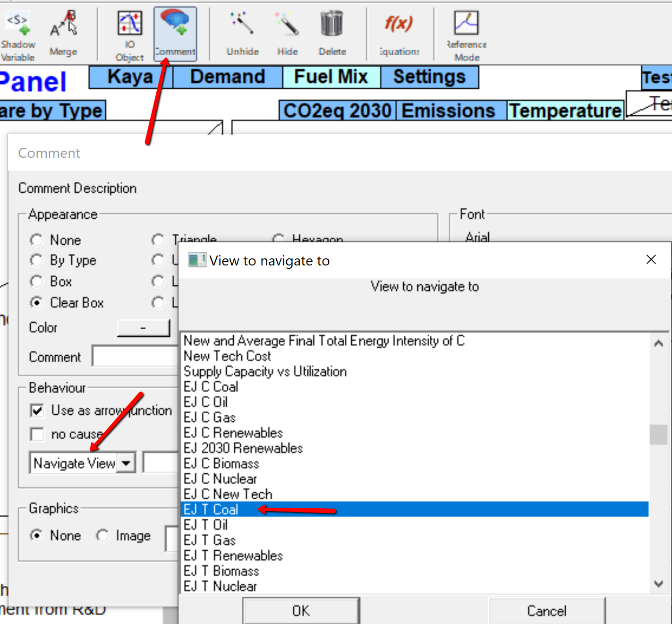This screenshot has height=624, width=672.
Task: Select the Shadow Variable tool
Action: click(x=18, y=36)
